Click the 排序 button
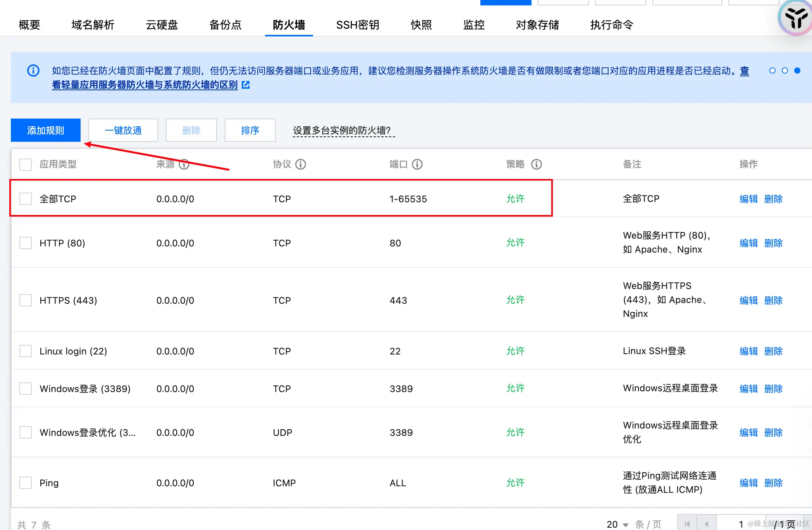The width and height of the screenshot is (812, 530). pyautogui.click(x=250, y=130)
